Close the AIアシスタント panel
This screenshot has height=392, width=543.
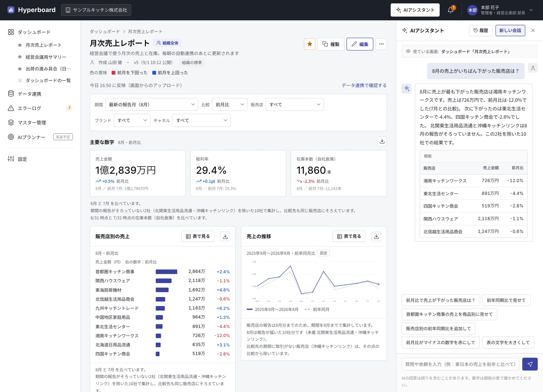pos(533,31)
